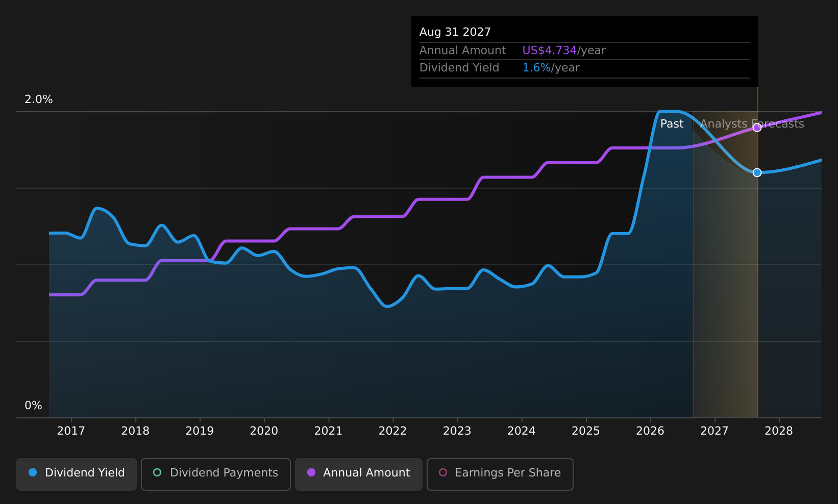Enable the Dividend Payments series
This screenshot has width=838, height=504.
tap(215, 474)
